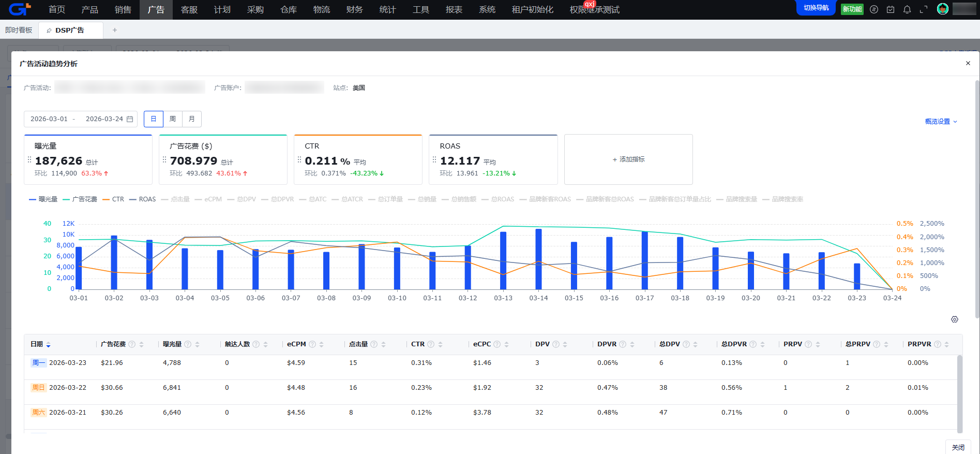
Task: Close the 广告活动趋势分析 dialog with X
Action: [x=968, y=63]
